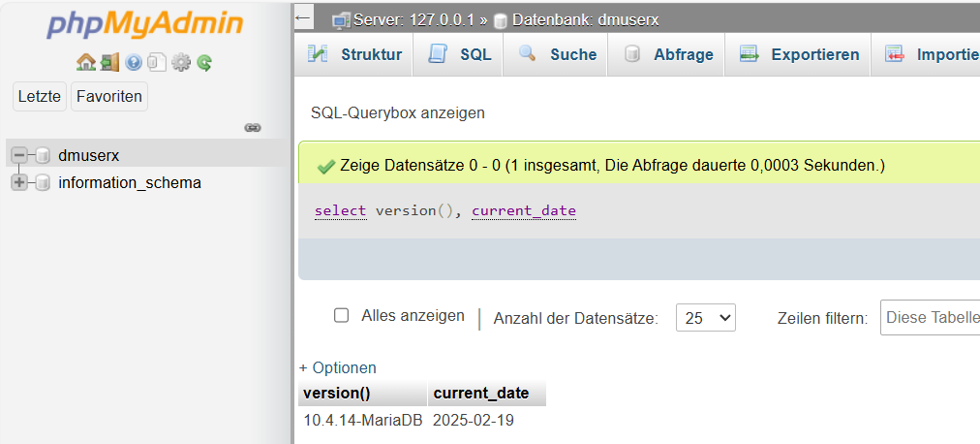Go to phpMyAdmin home icon
Screen dimensions: 980x444
[x=85, y=62]
